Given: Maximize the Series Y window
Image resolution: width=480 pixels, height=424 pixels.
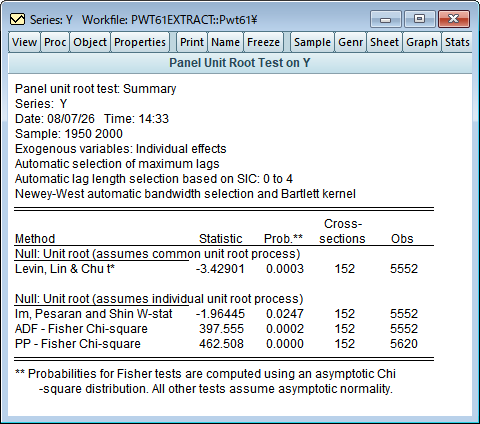Looking at the screenshot, I should click(420, 19).
